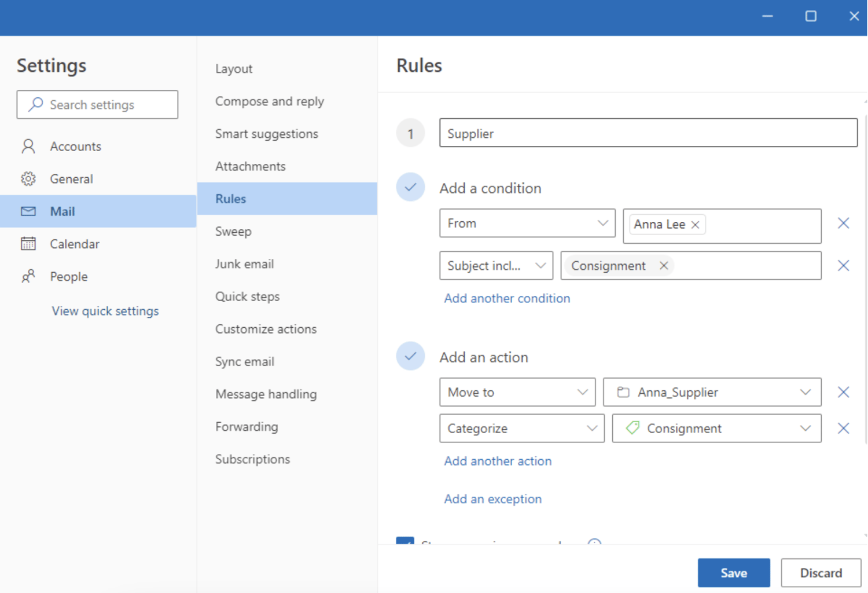The height and width of the screenshot is (593, 868).
Task: Toggle the checkmark beside Add an action
Action: click(x=410, y=356)
